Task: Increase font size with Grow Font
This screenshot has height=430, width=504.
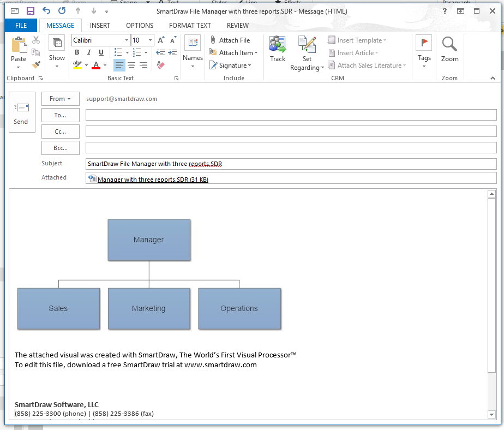Action: (x=161, y=40)
